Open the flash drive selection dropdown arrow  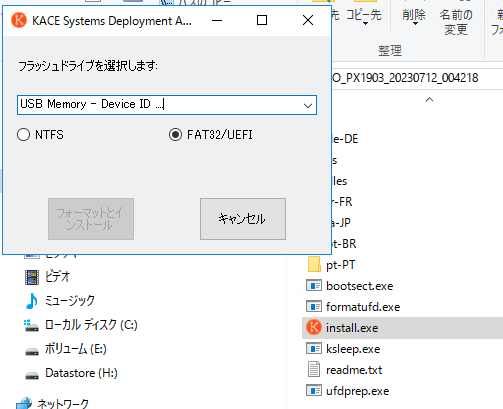[308, 105]
